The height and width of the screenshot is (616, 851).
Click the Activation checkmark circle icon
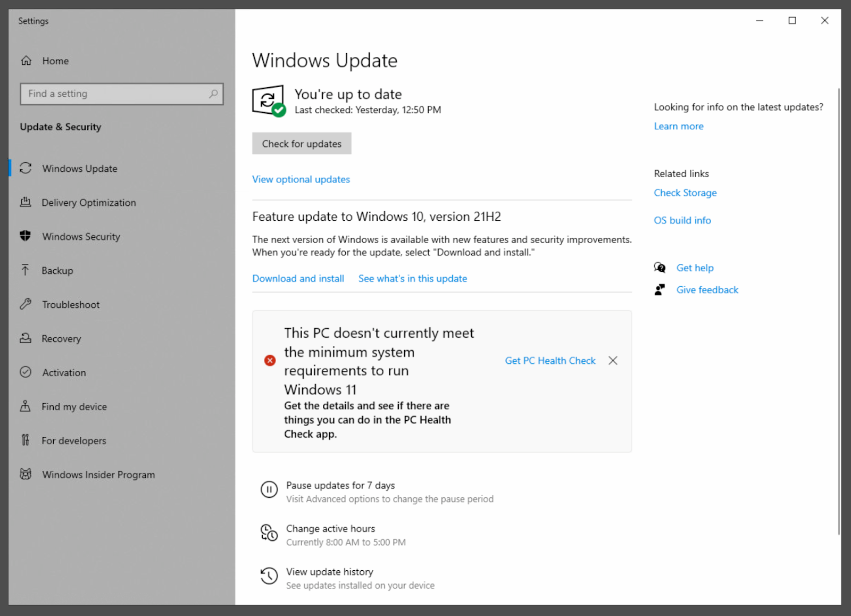26,372
